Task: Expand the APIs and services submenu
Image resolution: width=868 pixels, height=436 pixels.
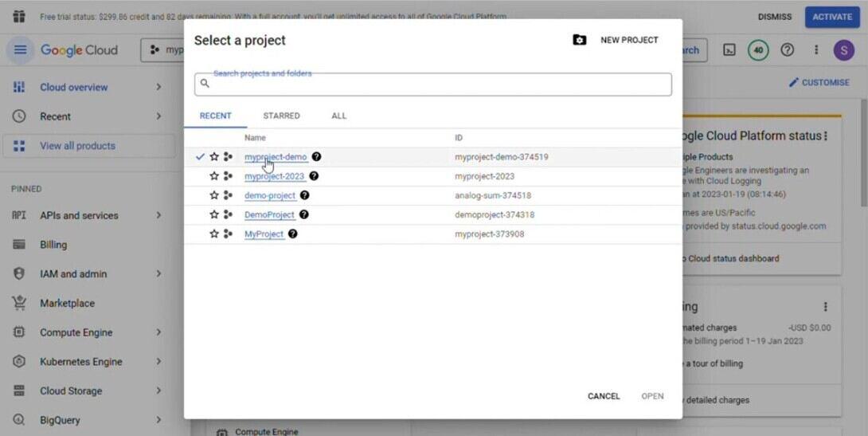Action: 158,215
